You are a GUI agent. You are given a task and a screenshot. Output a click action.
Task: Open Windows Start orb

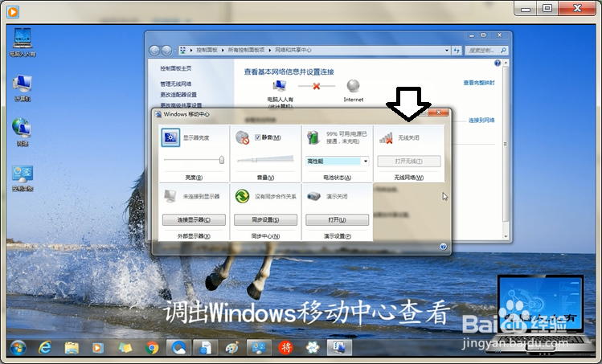[x=18, y=348]
